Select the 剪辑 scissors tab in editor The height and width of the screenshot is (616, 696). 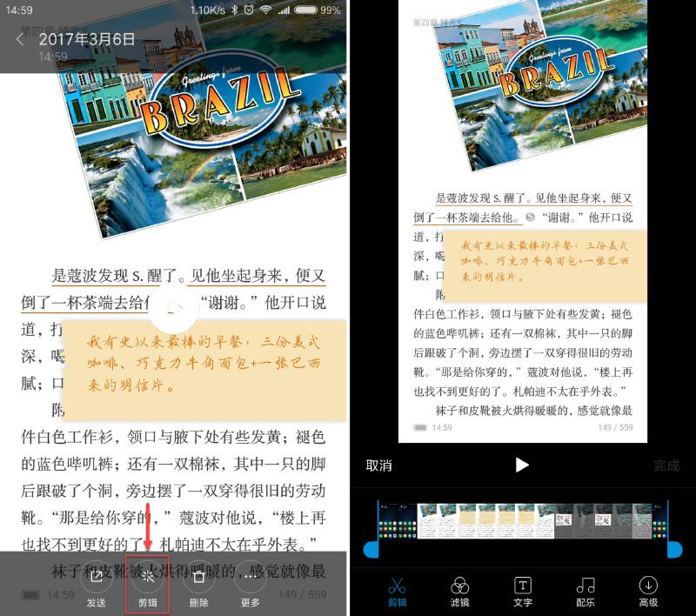[x=397, y=592]
